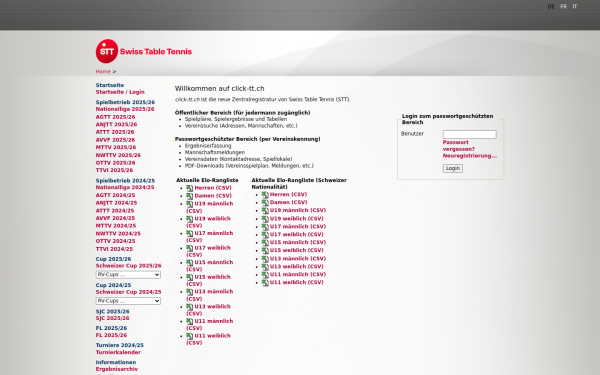Click CSV icon beside U19 weiblich in Elo-Rangliste
The height and width of the screenshot is (375, 600).
click(x=189, y=219)
